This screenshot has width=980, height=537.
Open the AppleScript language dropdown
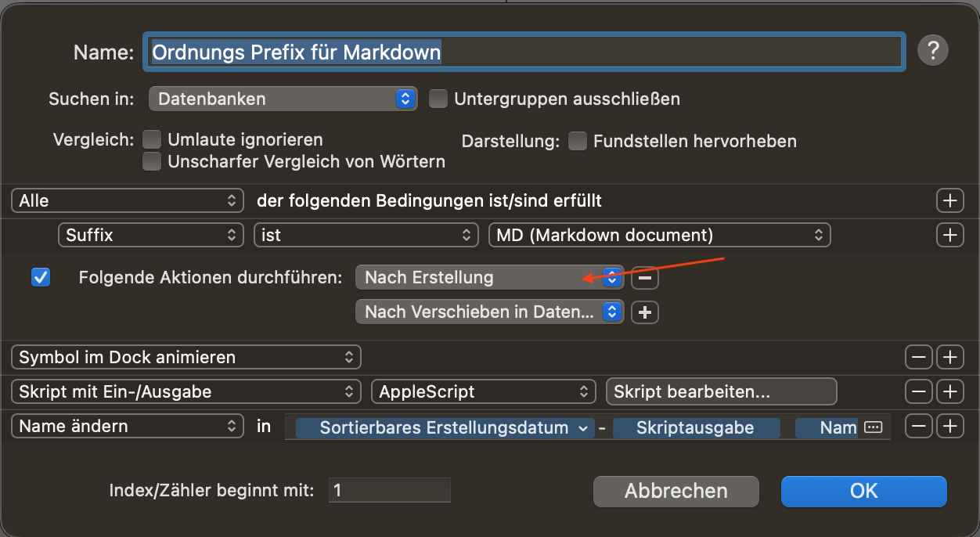click(x=483, y=391)
